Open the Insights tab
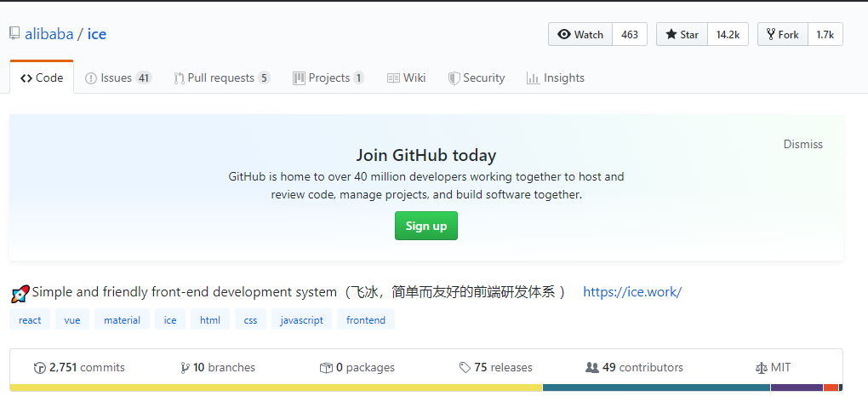The height and width of the screenshot is (402, 868). coord(555,78)
